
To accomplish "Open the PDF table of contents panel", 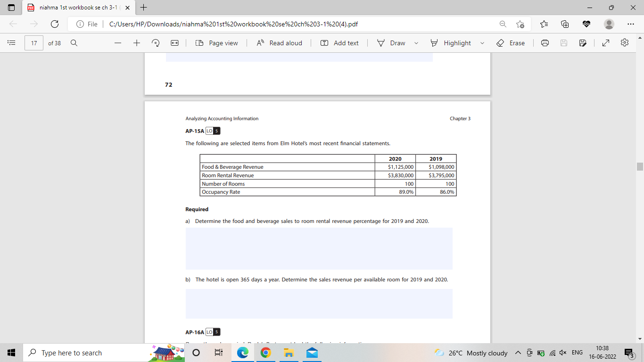I will (12, 43).
